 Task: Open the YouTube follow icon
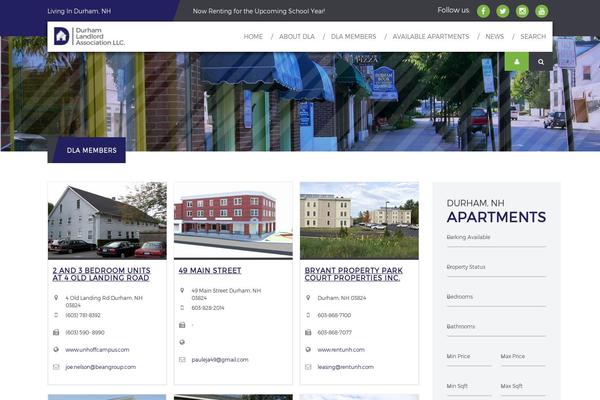coord(541,11)
